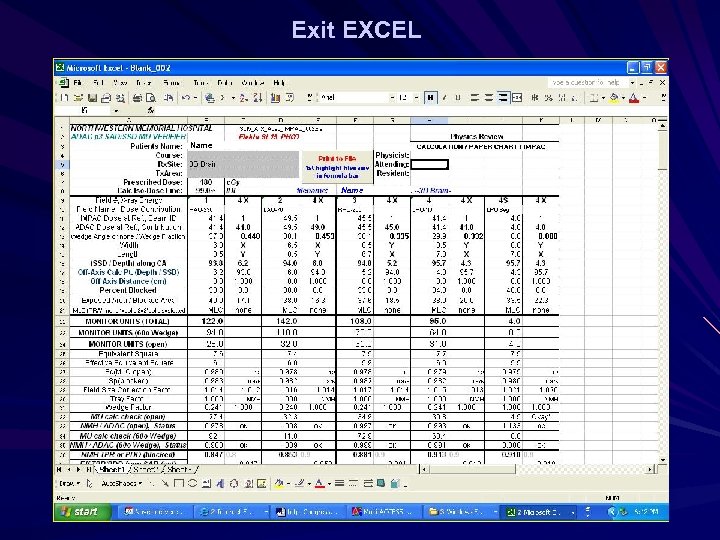Open the Font size dropdown arrow
720x540 pixels.
point(416,98)
